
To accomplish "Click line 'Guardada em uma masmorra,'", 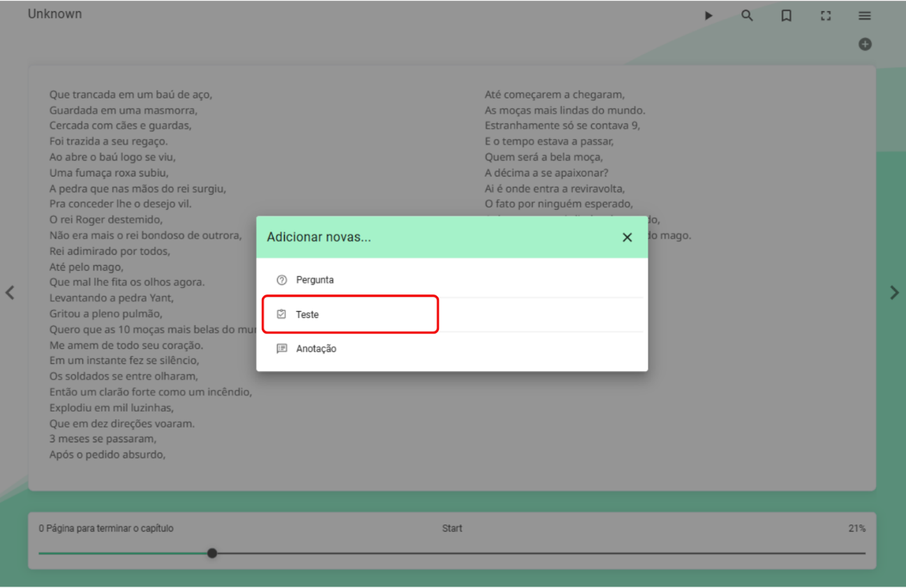I will [x=124, y=110].
